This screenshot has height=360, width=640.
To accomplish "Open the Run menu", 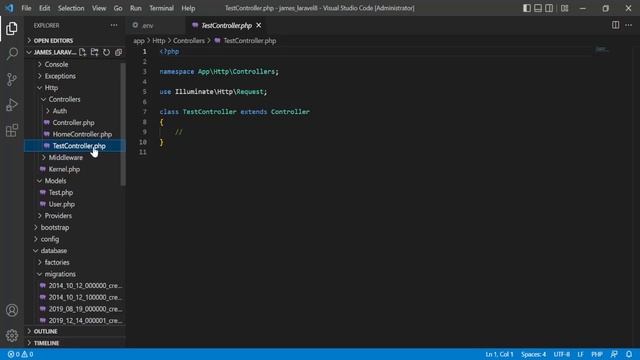I will tap(136, 8).
